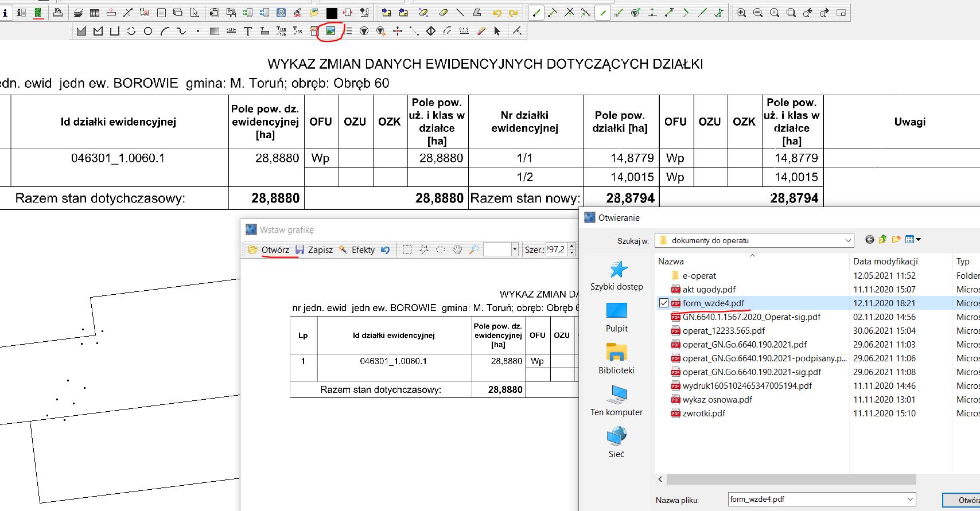Toggle the point snap mode button with green line
This screenshot has width=980, height=511.
536,13
